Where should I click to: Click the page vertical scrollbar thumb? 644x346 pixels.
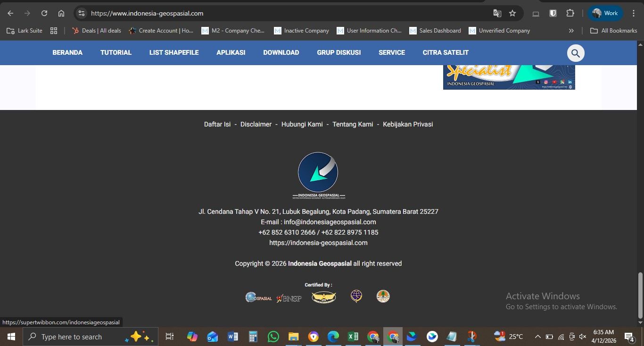click(640, 295)
